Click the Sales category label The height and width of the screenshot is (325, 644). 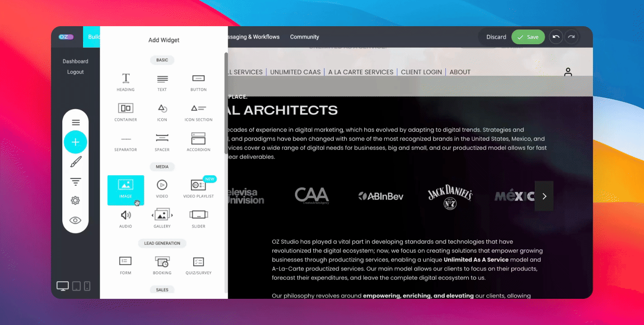(x=162, y=290)
